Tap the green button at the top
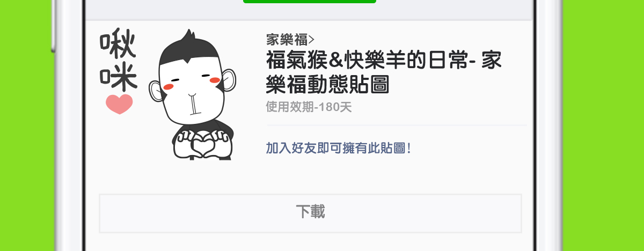 click(x=310, y=2)
